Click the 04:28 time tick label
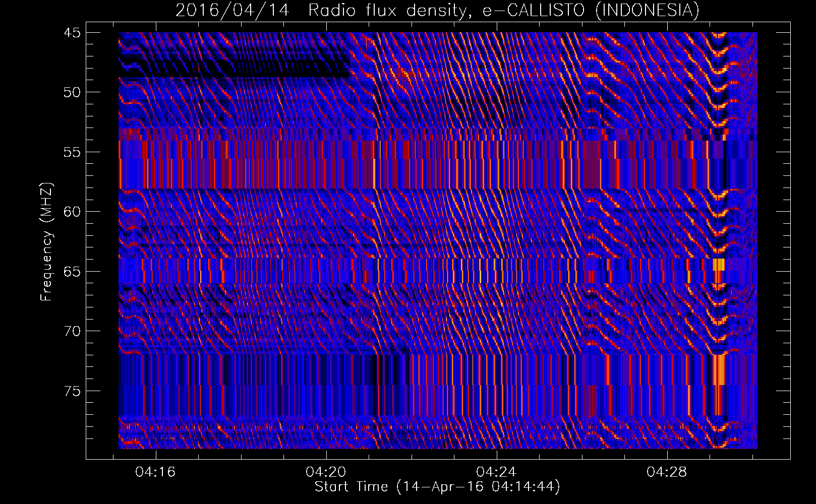This screenshot has width=816, height=504. point(667,472)
